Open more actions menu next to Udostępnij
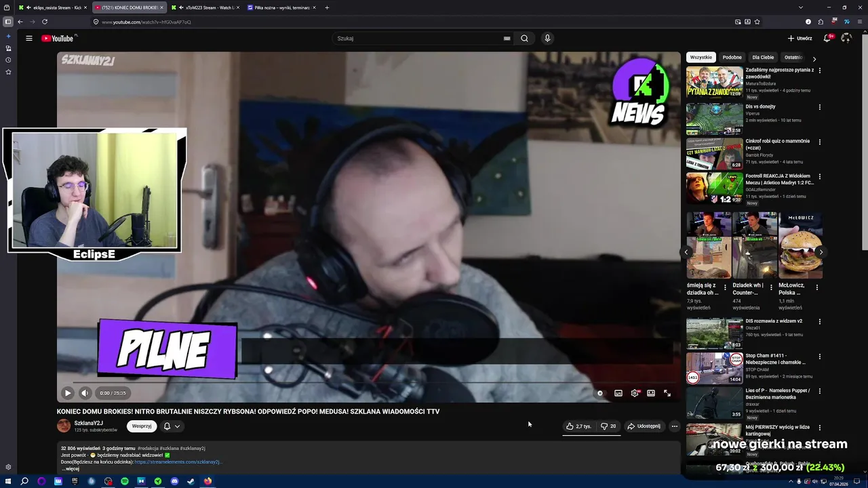This screenshot has width=868, height=488. click(x=674, y=426)
